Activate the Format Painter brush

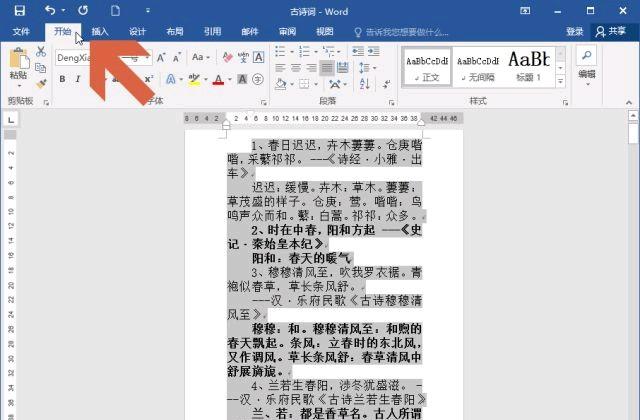[40, 84]
